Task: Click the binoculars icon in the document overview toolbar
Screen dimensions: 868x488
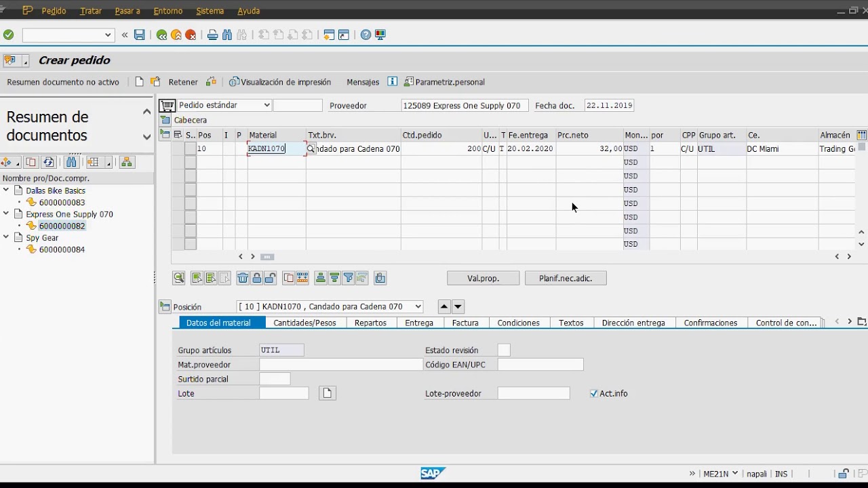Action: point(71,162)
